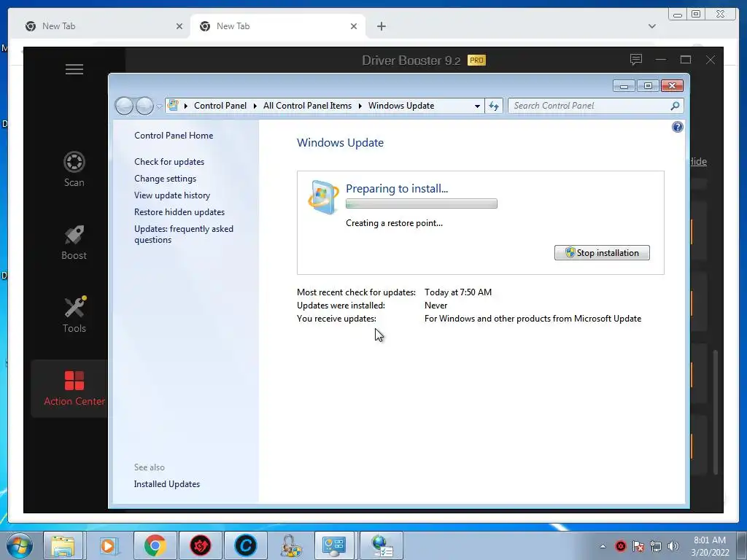The image size is (747, 560).
Task: Click the Forward navigation arrow in Control Panel
Action: pyautogui.click(x=144, y=106)
